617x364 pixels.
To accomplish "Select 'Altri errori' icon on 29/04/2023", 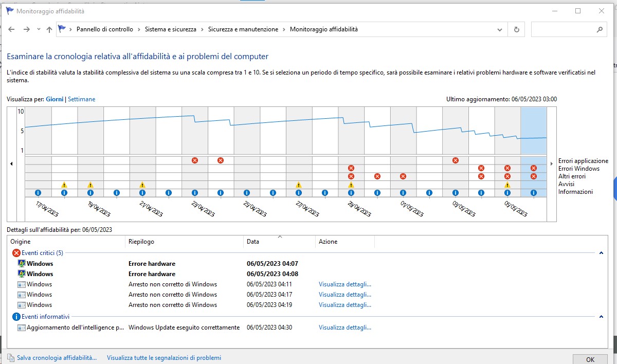I will tap(351, 176).
